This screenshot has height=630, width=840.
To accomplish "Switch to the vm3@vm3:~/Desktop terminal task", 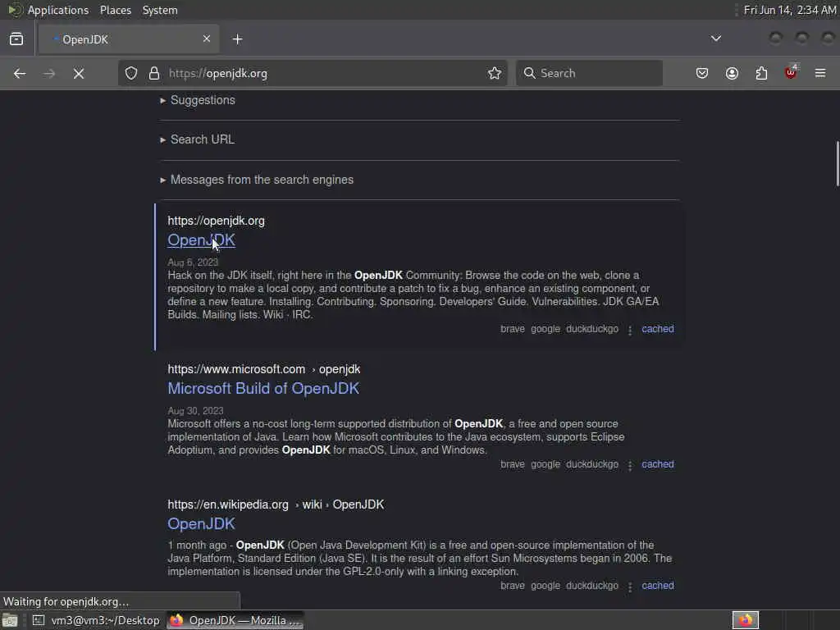I will point(97,620).
